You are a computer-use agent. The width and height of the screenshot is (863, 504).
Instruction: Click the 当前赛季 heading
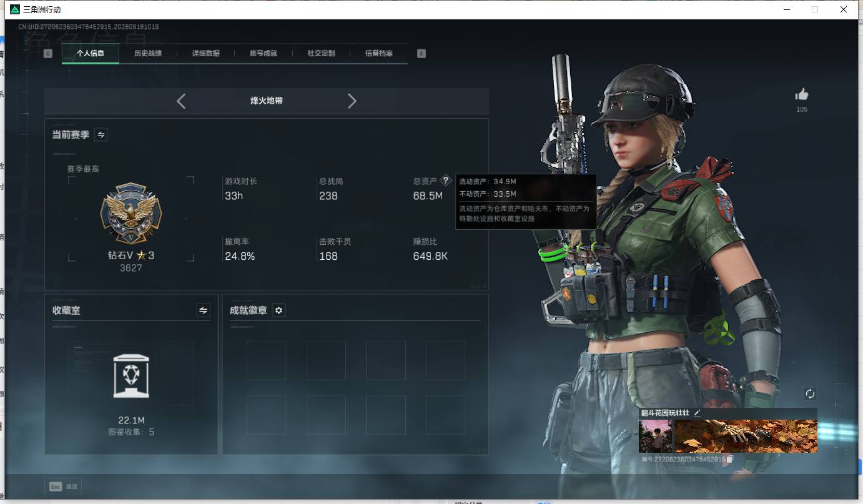click(71, 134)
